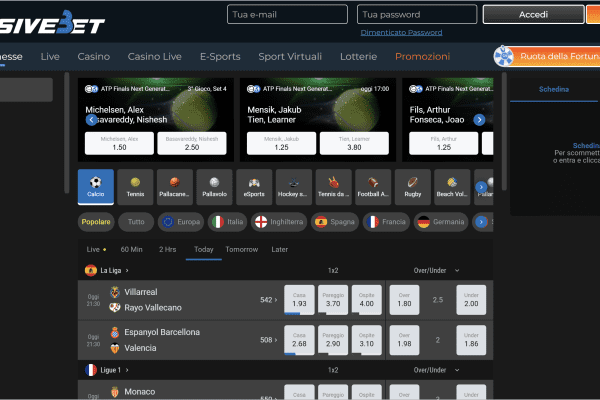This screenshot has height=400, width=600.
Task: Show more countries with right arrow
Action: tap(481, 222)
